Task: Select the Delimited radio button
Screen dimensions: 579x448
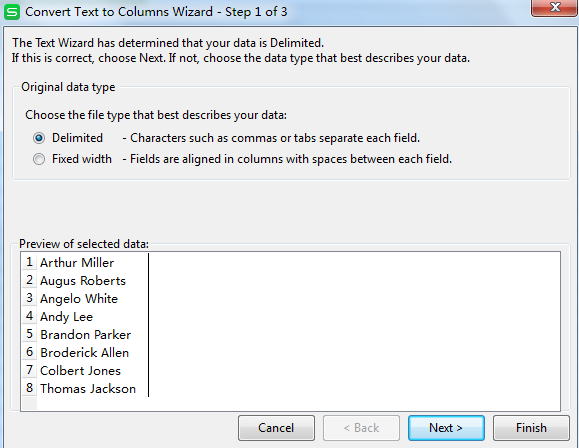Action: pyautogui.click(x=39, y=138)
